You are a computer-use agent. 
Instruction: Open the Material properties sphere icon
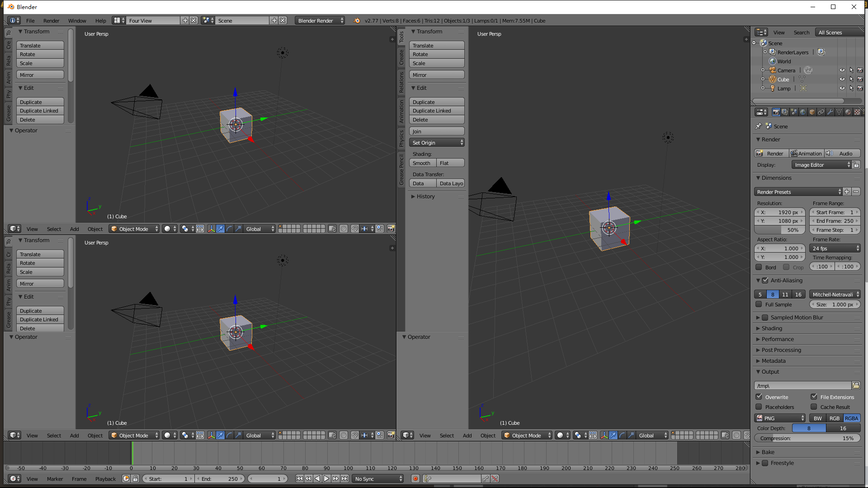tap(848, 112)
